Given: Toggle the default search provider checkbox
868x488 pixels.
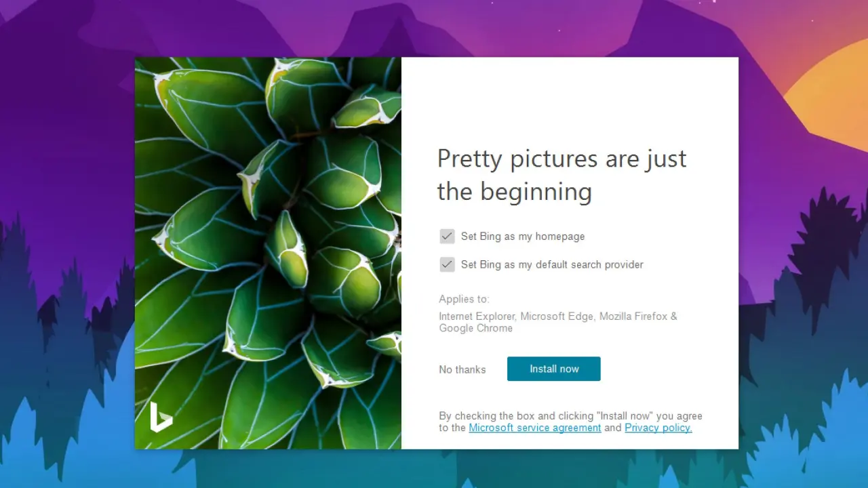Looking at the screenshot, I should click(x=447, y=264).
